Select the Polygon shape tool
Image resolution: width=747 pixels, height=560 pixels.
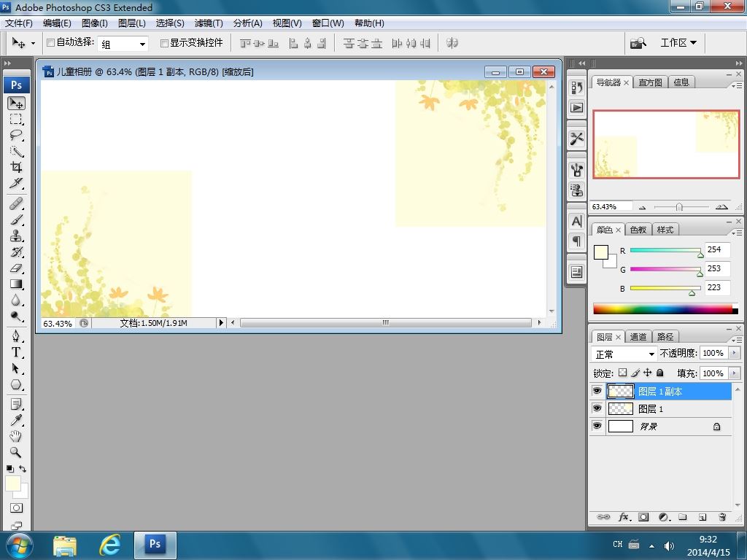16,385
